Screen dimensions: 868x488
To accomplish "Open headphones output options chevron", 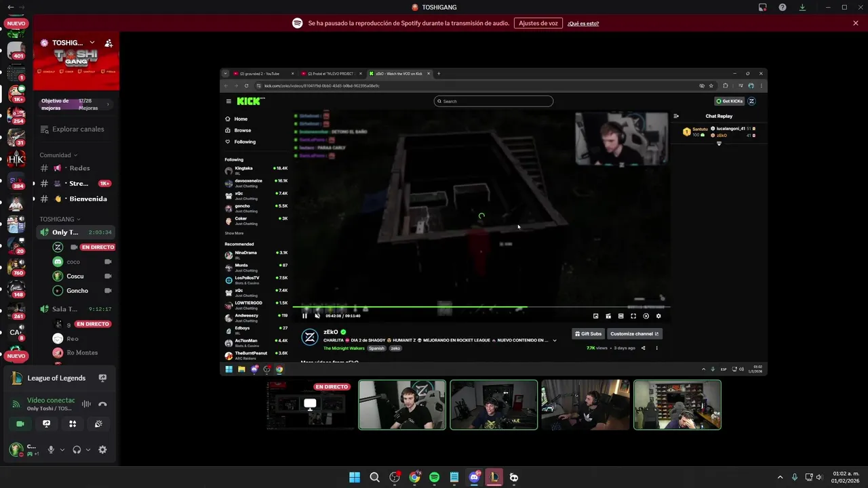I will click(x=88, y=449).
